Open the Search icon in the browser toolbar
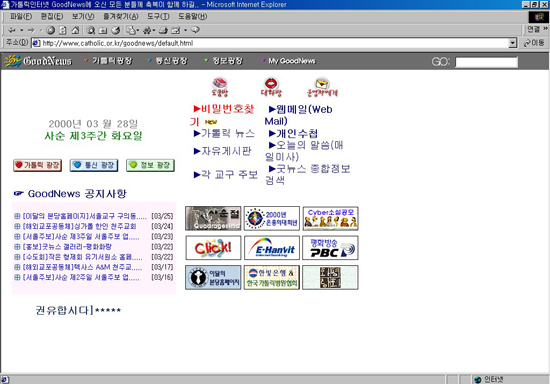Image resolution: width=550 pixels, height=384 pixels. point(90,30)
